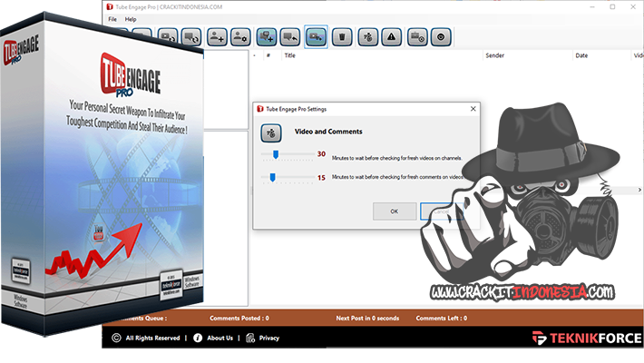Sort by the Title column header
This screenshot has height=363, width=644.
click(x=290, y=55)
